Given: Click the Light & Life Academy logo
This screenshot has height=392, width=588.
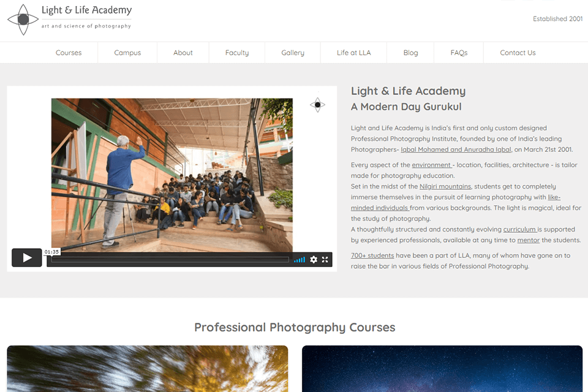Looking at the screenshot, I should pyautogui.click(x=70, y=19).
